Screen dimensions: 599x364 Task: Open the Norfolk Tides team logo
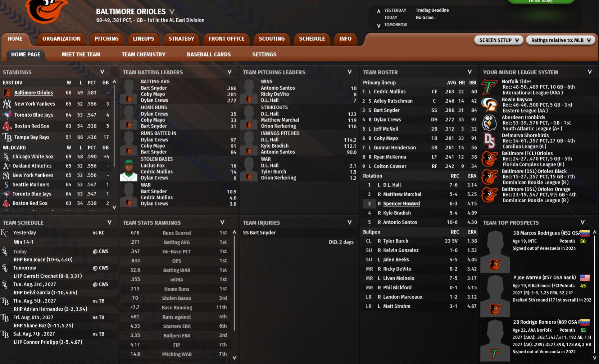tap(490, 87)
